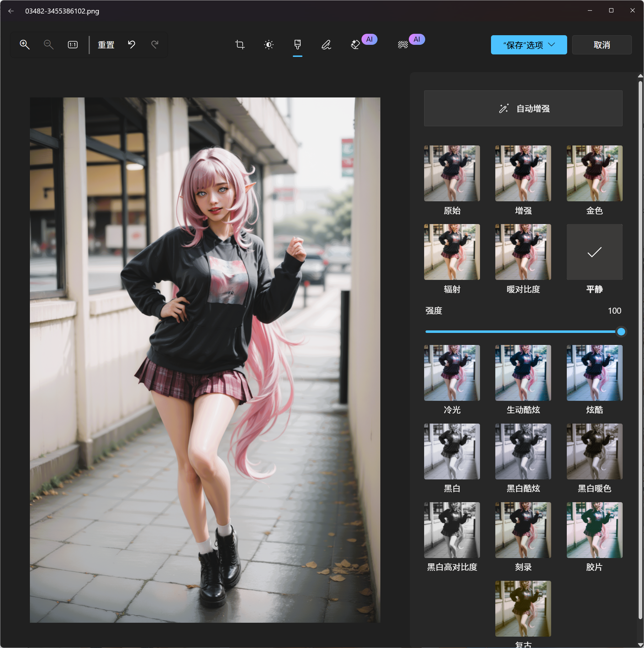Click the 重置 reset button
The image size is (644, 648).
coord(106,45)
